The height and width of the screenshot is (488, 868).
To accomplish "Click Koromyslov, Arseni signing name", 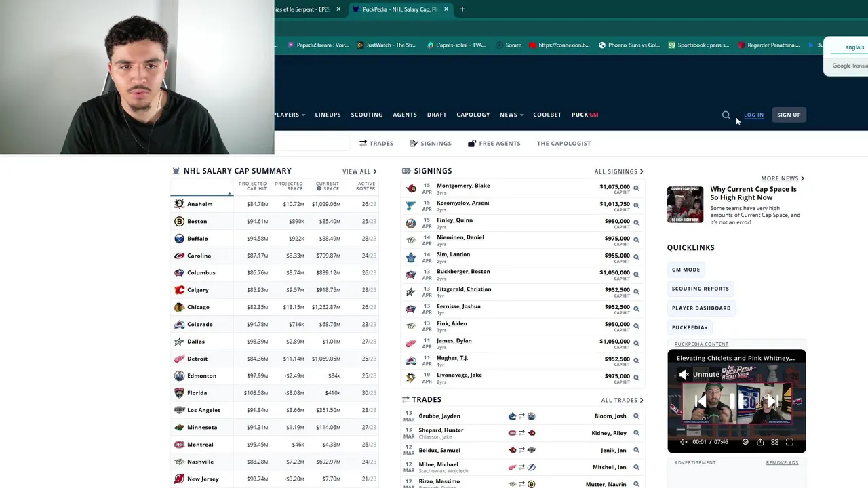I will pos(462,203).
